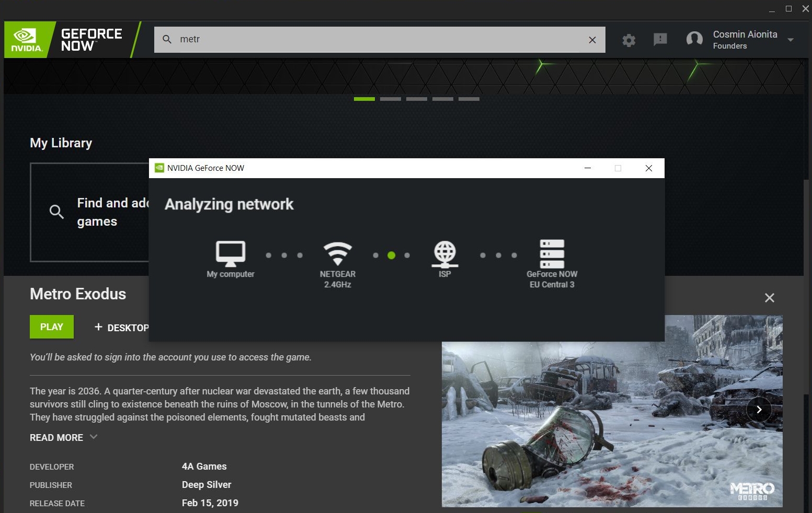Expand description with READ MORE
Screen dimensions: 812x513
[63, 438]
